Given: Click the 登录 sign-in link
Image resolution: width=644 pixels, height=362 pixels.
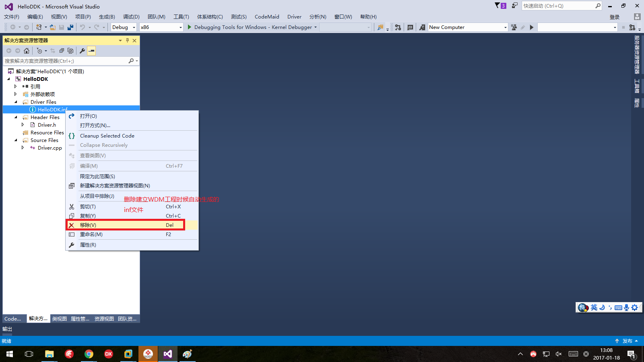Looking at the screenshot, I should tap(615, 17).
